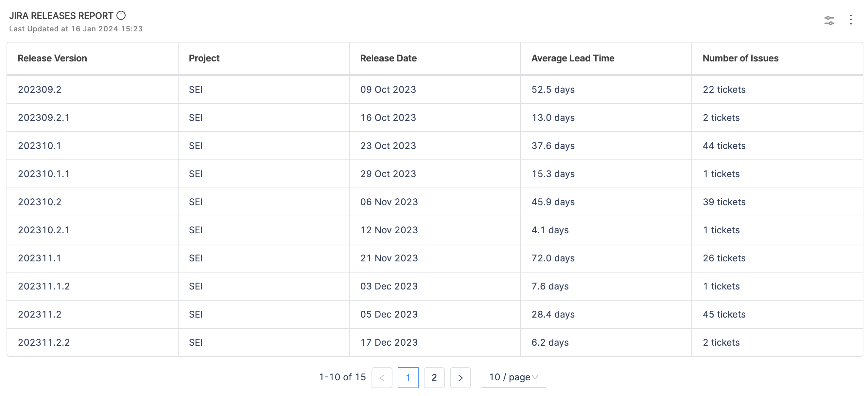The width and height of the screenshot is (868, 396).
Task: Click the 44 tickets cell
Action: 724,146
